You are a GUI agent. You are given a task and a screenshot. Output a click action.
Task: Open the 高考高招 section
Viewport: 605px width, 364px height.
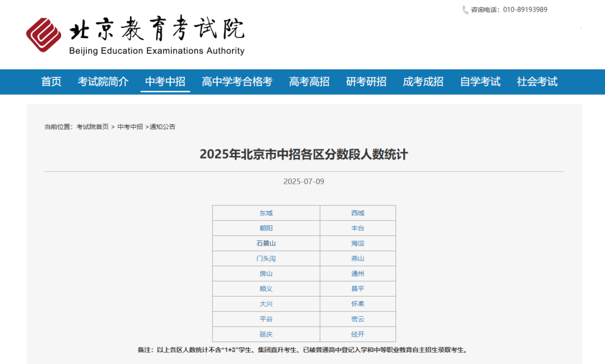pos(308,82)
